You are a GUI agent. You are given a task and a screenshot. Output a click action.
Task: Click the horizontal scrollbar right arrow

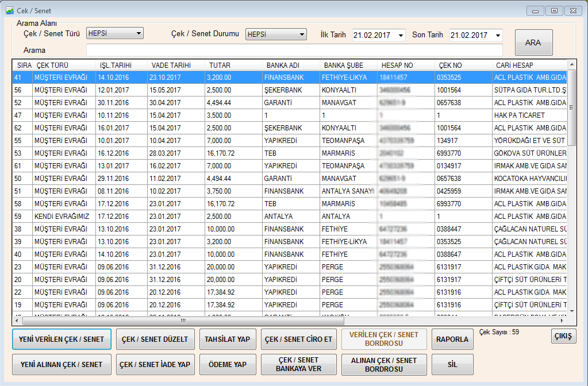point(562,321)
